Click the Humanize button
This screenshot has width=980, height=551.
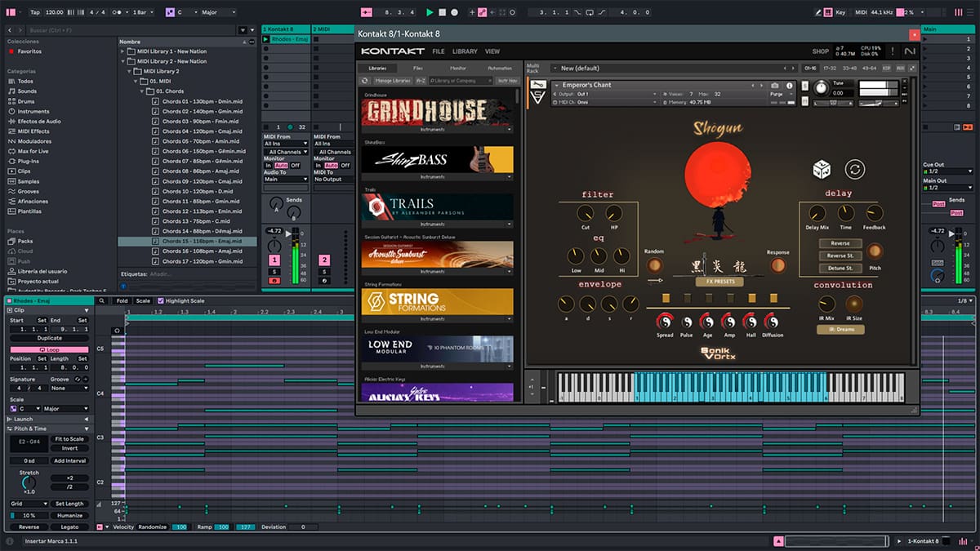point(69,515)
